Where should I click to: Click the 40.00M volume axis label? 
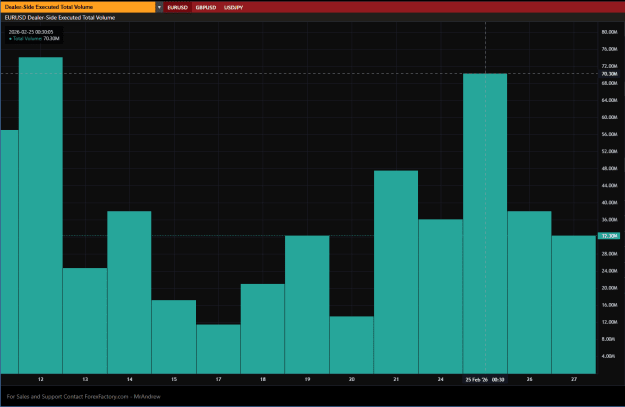(x=609, y=203)
